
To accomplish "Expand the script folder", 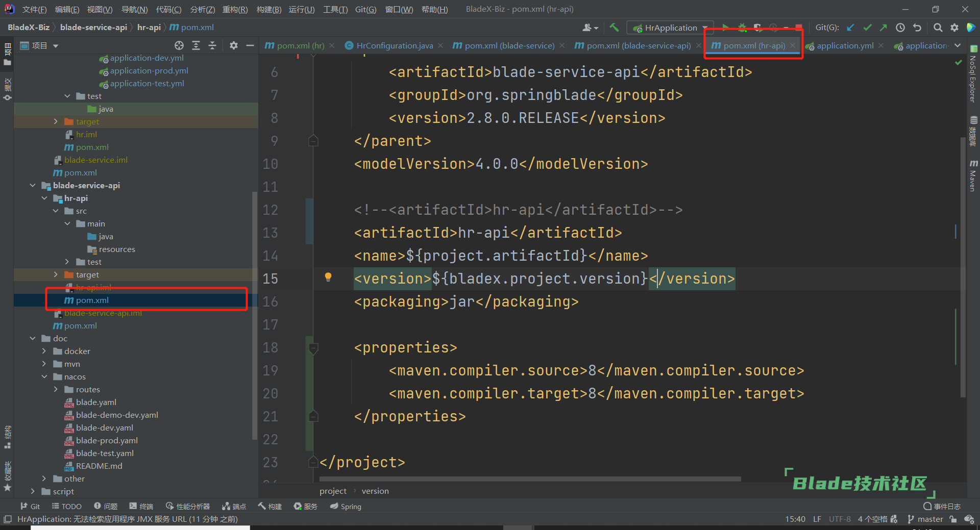I will (x=33, y=491).
